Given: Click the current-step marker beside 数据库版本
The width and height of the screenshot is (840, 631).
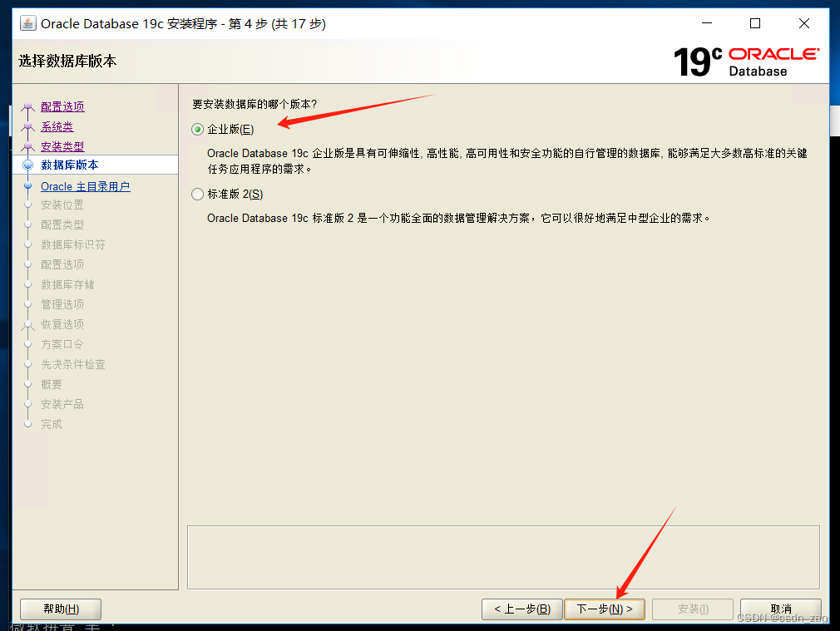Looking at the screenshot, I should tap(27, 165).
